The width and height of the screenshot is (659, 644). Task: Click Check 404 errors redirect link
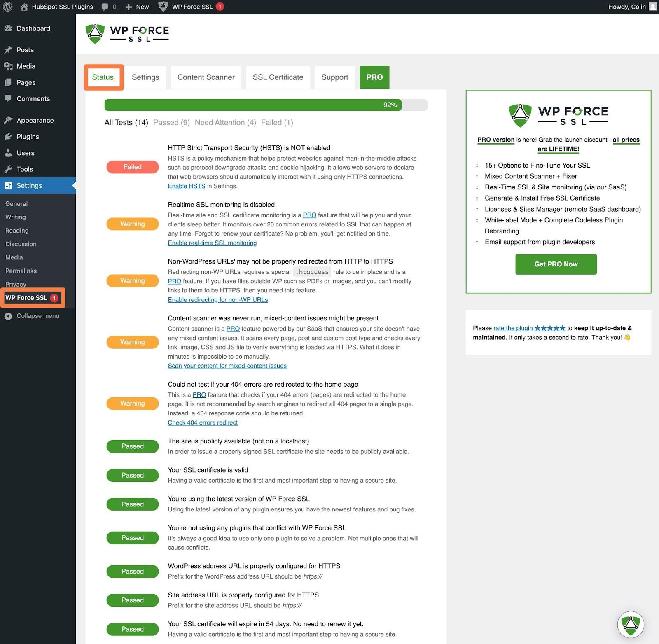pyautogui.click(x=203, y=422)
